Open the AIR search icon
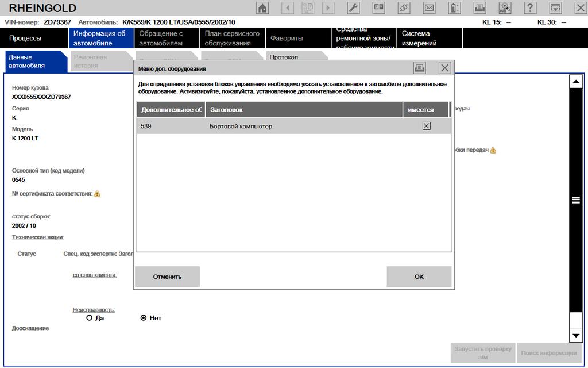This screenshot has height=368, width=588. (505, 8)
